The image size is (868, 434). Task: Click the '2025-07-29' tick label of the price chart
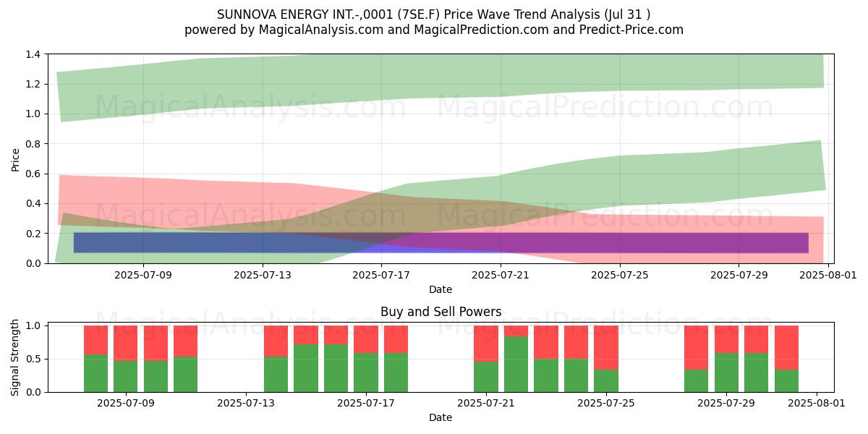739,274
